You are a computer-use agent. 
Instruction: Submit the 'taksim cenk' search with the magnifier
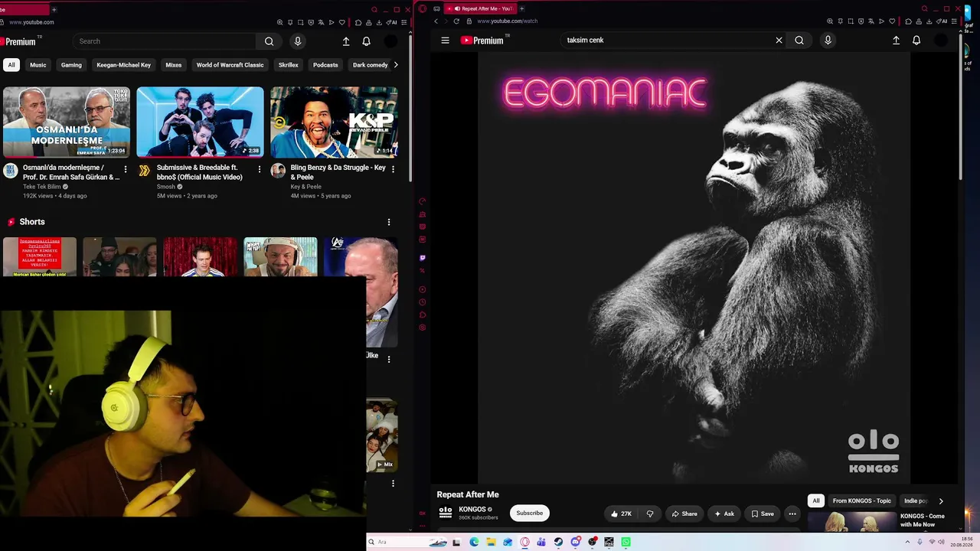[x=799, y=41]
